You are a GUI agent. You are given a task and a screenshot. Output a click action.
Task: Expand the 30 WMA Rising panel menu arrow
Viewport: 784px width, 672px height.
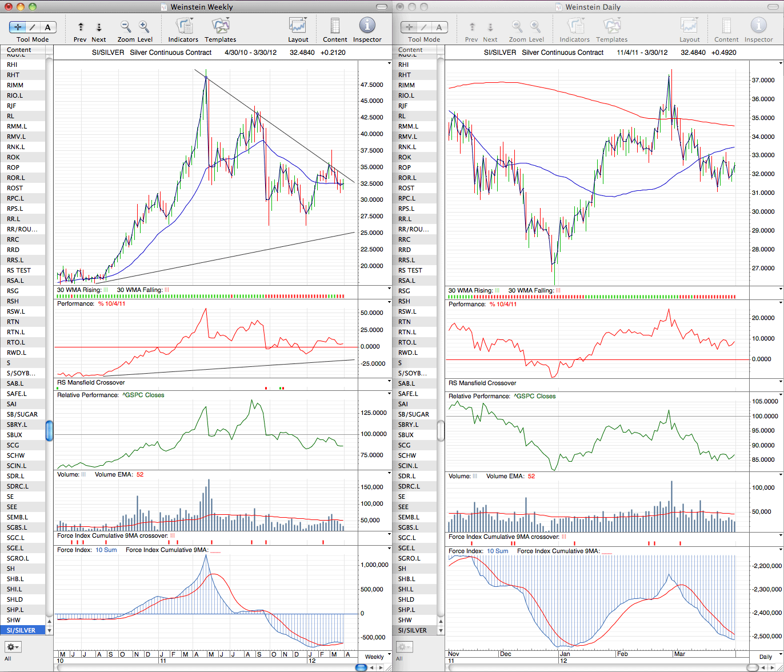(x=389, y=290)
